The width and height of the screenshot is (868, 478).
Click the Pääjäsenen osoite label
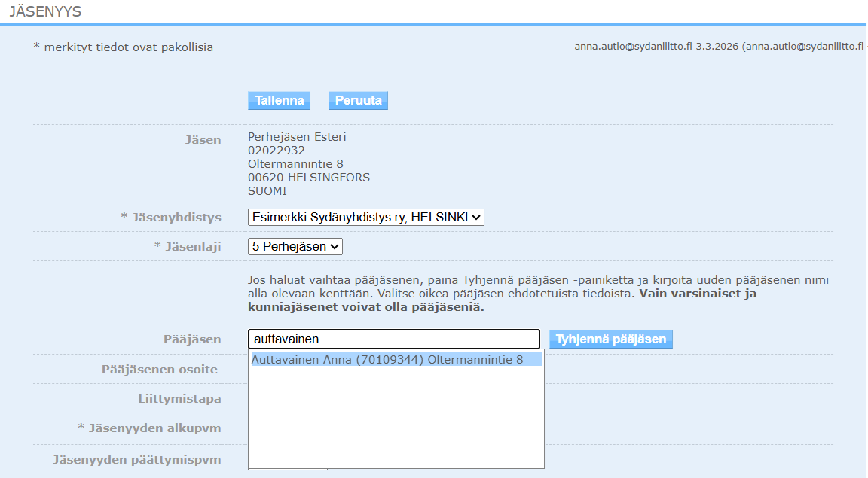160,370
